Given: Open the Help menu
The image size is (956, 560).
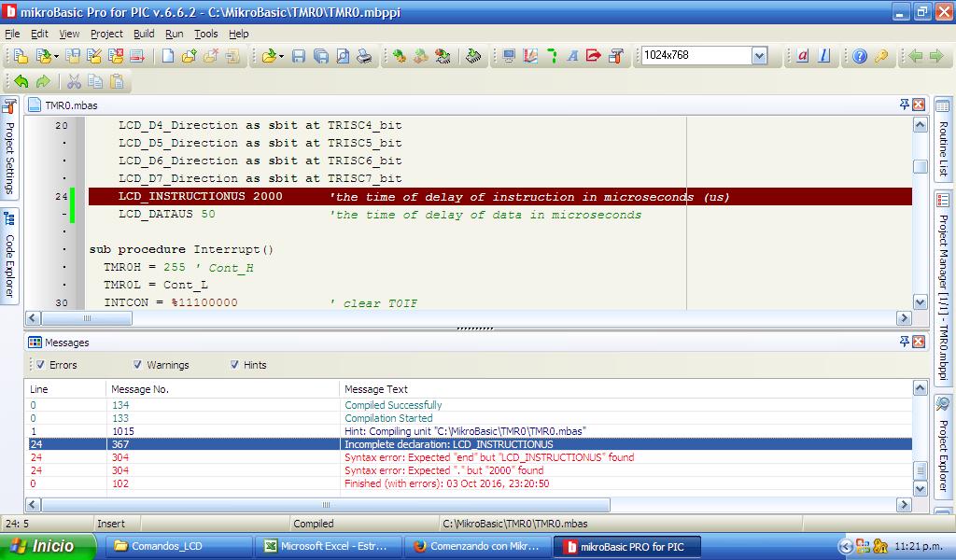Looking at the screenshot, I should (x=238, y=34).
